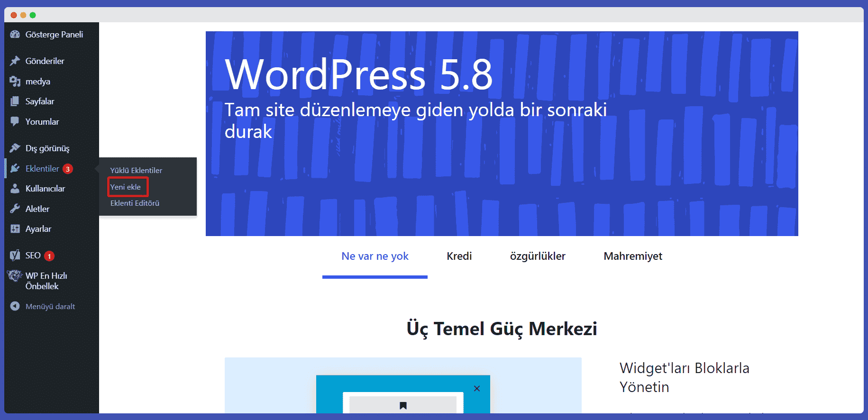
Task: Click the Aletler wrench icon
Action: (15, 209)
